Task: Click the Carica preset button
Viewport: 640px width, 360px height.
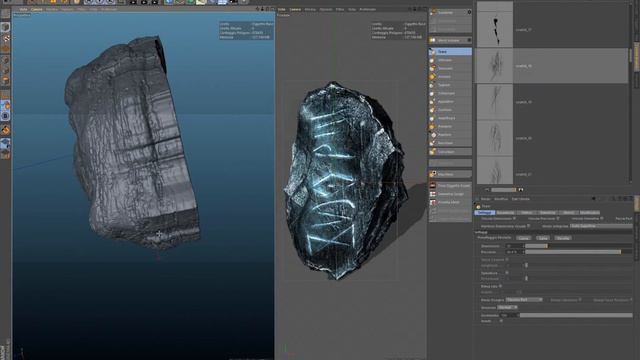Action: click(524, 238)
